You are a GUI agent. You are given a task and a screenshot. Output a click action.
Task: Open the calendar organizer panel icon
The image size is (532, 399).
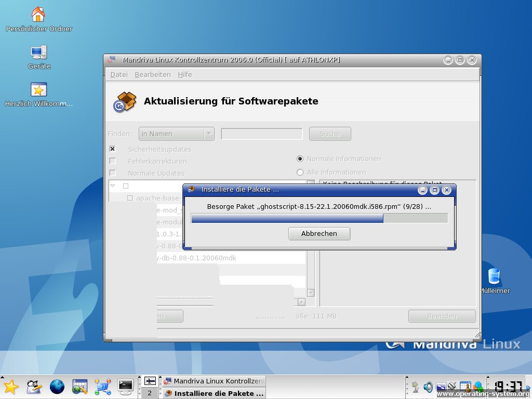[80, 387]
